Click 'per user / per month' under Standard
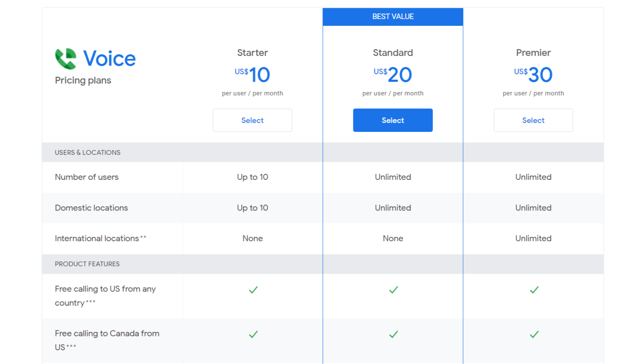 pyautogui.click(x=393, y=93)
